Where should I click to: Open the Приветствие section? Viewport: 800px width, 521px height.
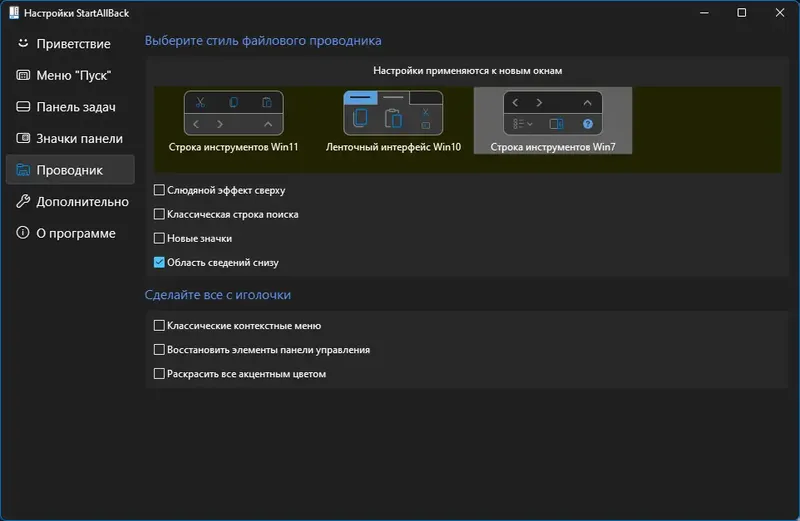coord(70,44)
